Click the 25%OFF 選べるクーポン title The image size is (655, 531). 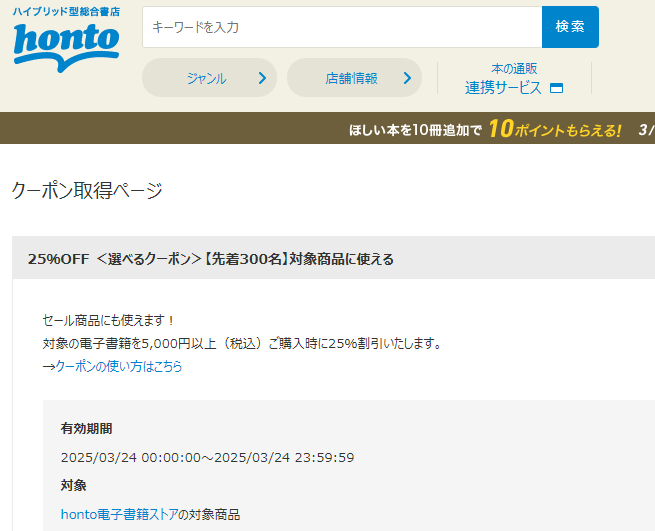coord(211,259)
